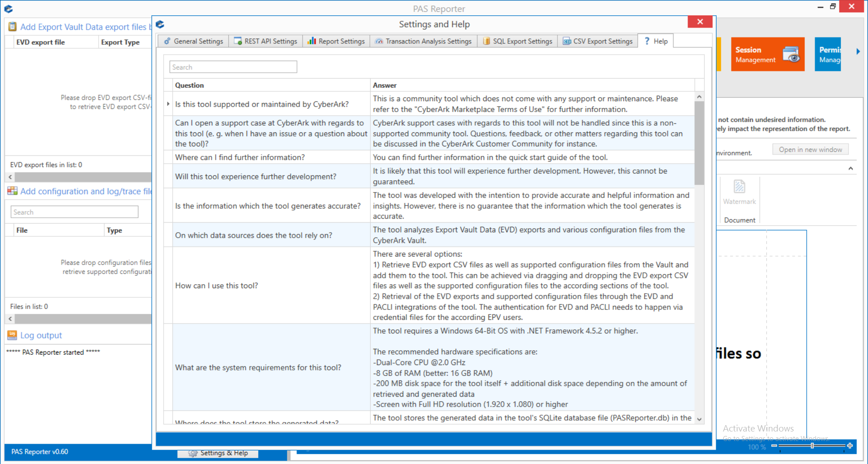Click the Settings and Help dialog icon

click(160, 24)
